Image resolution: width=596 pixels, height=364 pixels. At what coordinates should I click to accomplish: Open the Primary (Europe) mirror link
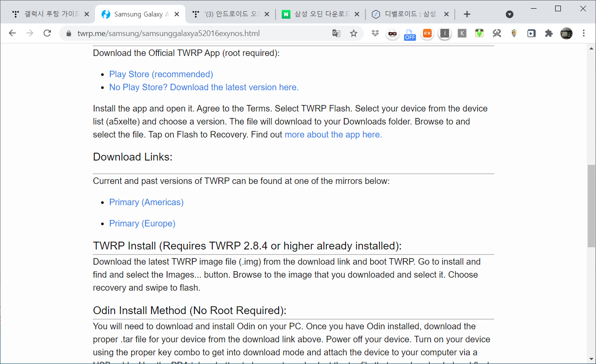point(142,223)
